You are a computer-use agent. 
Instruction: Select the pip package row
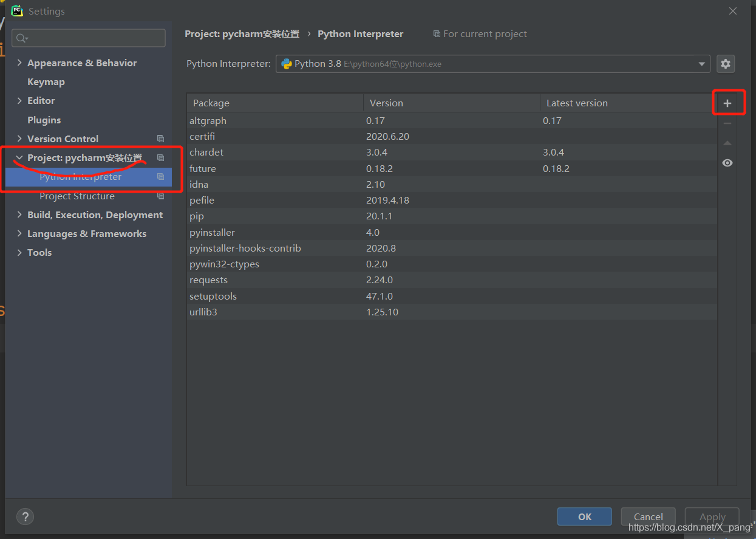(x=452, y=216)
